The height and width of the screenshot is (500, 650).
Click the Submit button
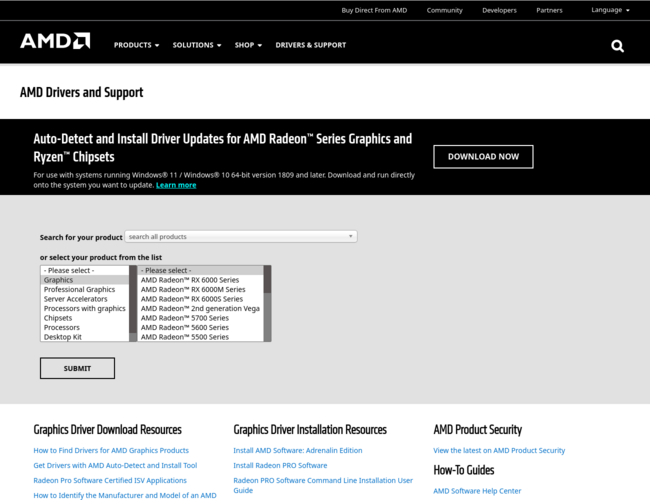[78, 368]
